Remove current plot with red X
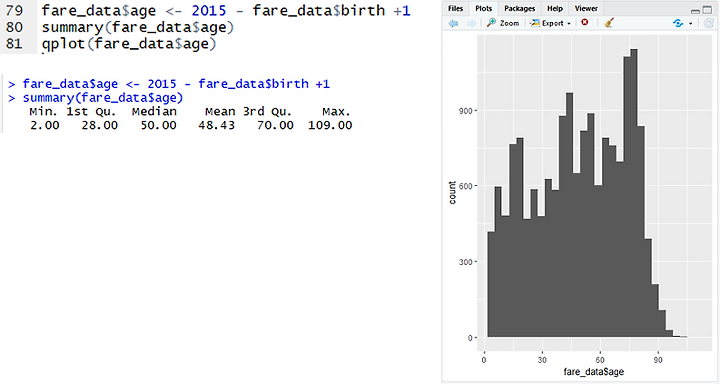 (x=585, y=23)
